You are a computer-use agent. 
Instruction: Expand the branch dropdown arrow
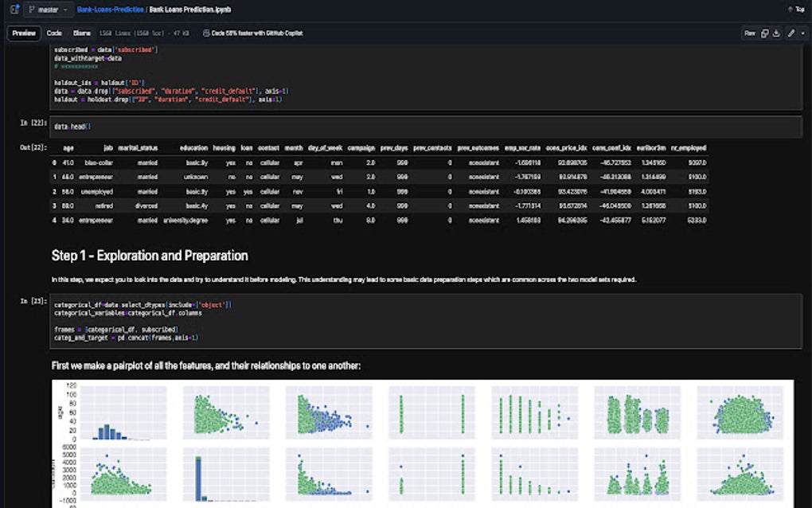click(64, 10)
